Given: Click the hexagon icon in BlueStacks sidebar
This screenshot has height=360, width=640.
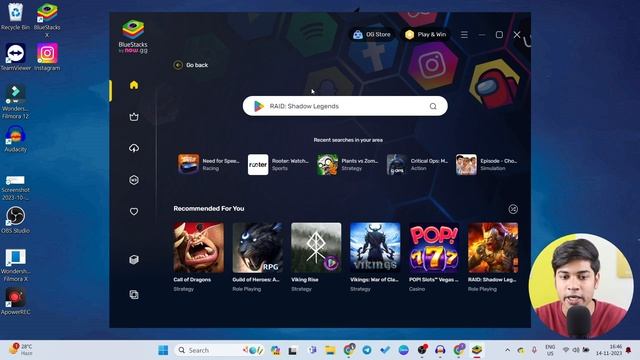Looking at the screenshot, I should 134,180.
